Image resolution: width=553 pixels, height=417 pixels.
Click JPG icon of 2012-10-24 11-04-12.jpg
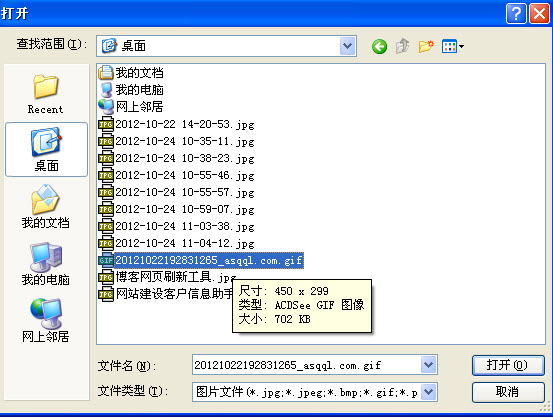tap(105, 243)
